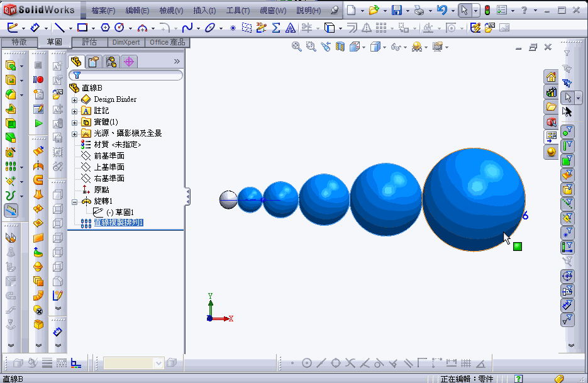Screen dimensions: 588x383
Task: Select the Ellipse sketch tool
Action: (209, 28)
